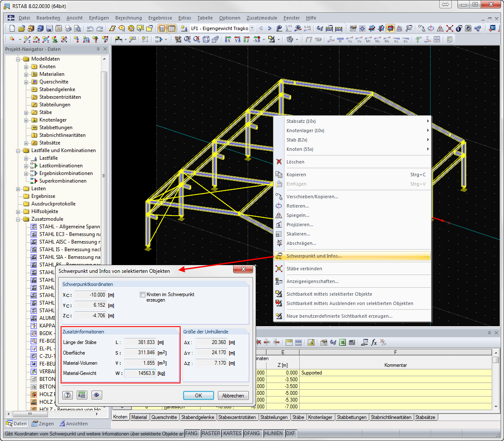Toggle the Project Navigator display icon
The image size is (504, 441).
click(162, 28)
